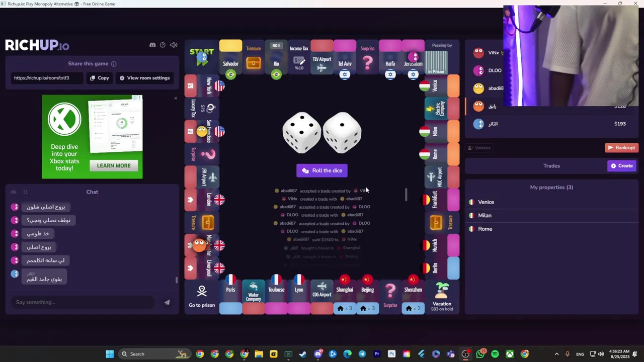Select the top Surprise question mark tile

click(367, 57)
